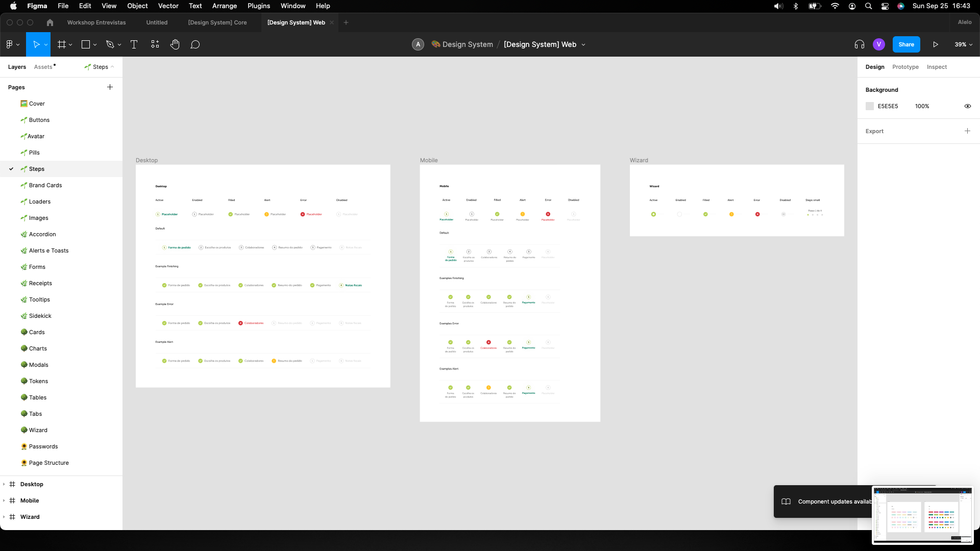The height and width of the screenshot is (551, 980).
Task: Click the E5E5E5 background color swatch
Action: [870, 106]
